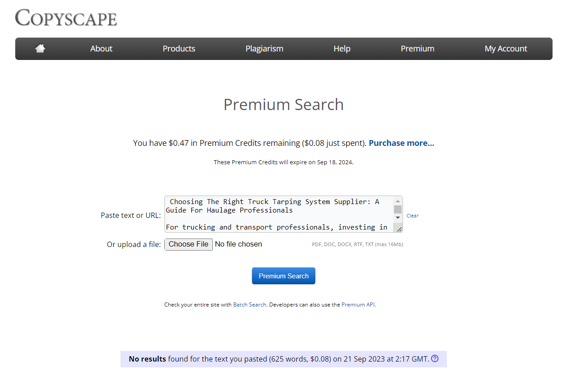
Task: Click the 'Premium Search' page heading
Action: point(283,105)
